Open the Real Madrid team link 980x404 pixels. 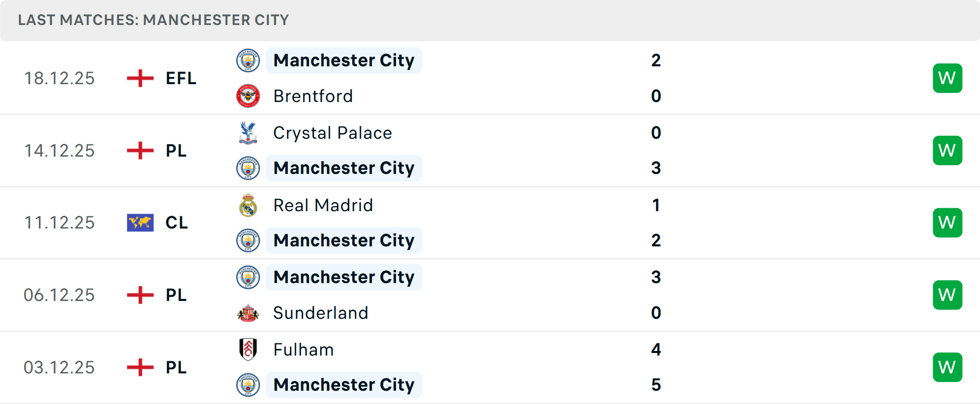point(323,205)
